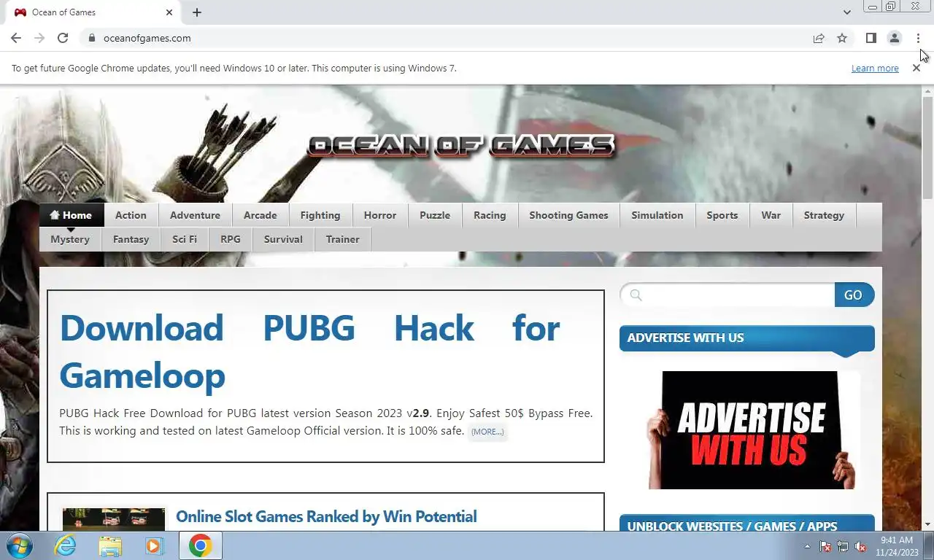Open a new browser tab

click(x=197, y=12)
